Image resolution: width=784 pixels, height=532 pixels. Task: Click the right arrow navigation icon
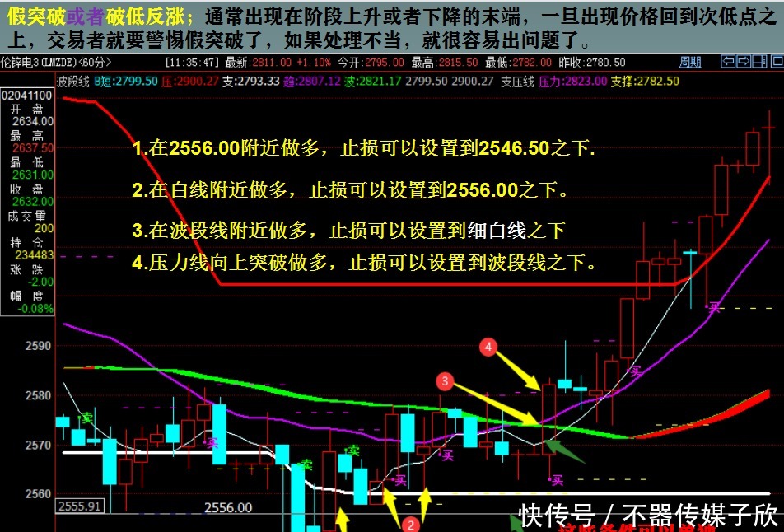(x=744, y=62)
